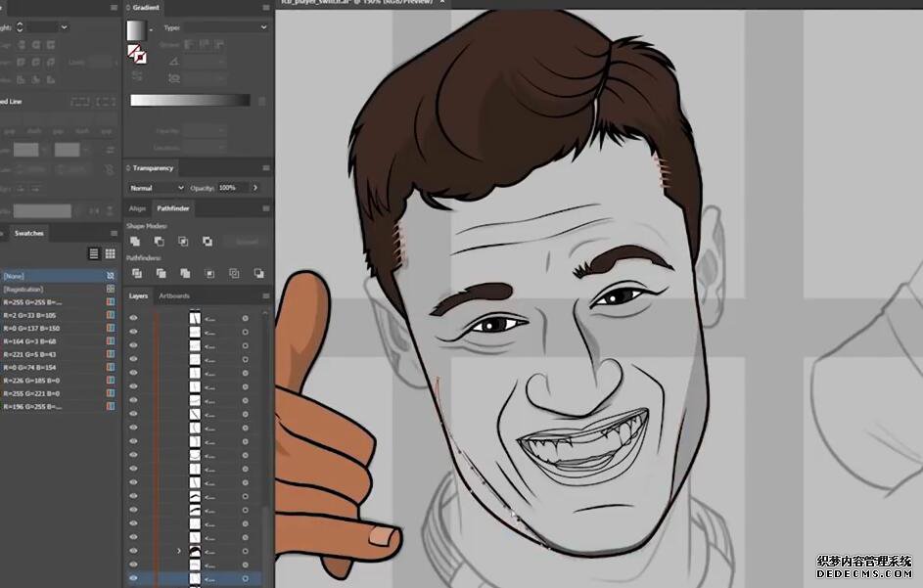Switch Swatches panel to list view
The image size is (923, 588).
(94, 253)
